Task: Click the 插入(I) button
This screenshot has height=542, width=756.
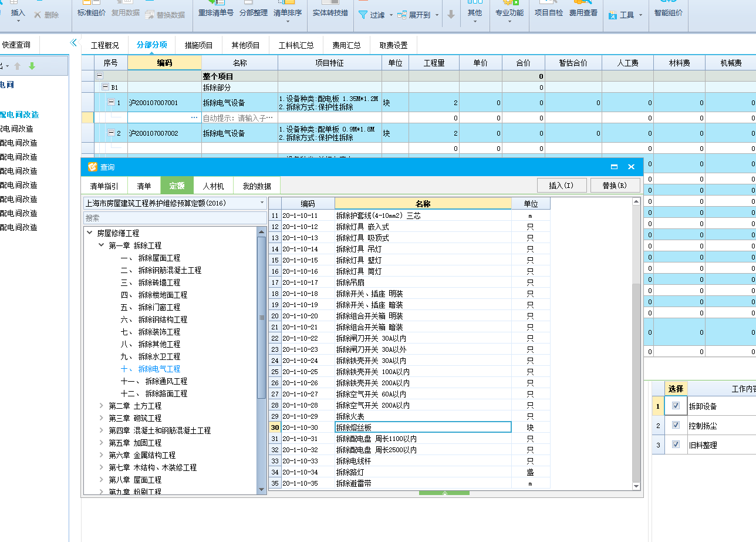Action: point(561,186)
